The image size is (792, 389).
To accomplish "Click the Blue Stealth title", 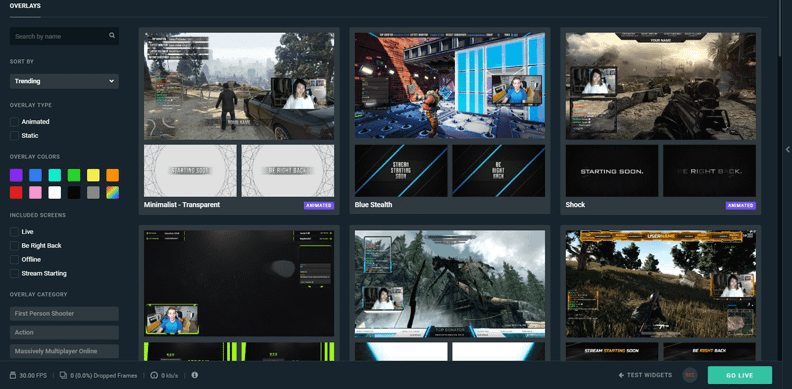I will point(373,205).
